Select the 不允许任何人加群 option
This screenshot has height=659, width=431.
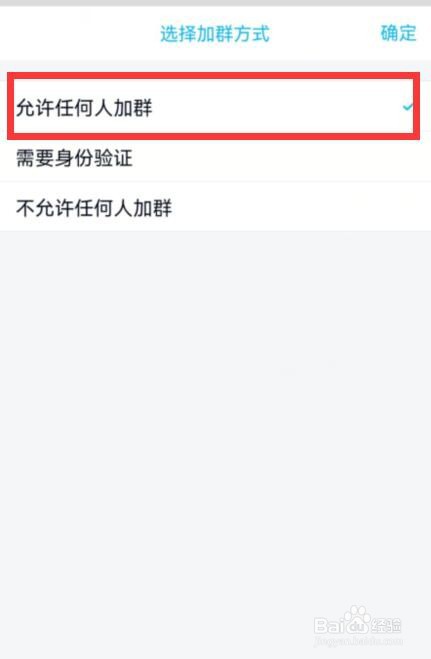point(216,207)
